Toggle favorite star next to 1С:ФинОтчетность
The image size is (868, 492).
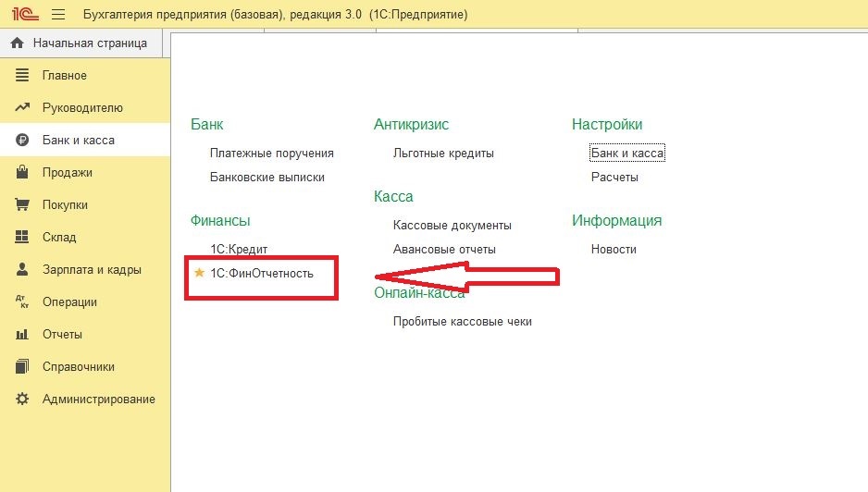click(x=199, y=273)
